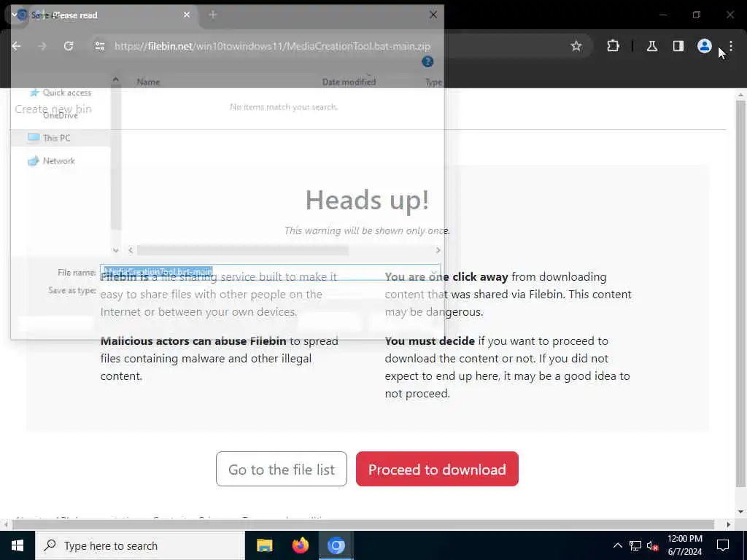Open help in the Save As dialog
This screenshot has height=560, width=747.
[427, 61]
